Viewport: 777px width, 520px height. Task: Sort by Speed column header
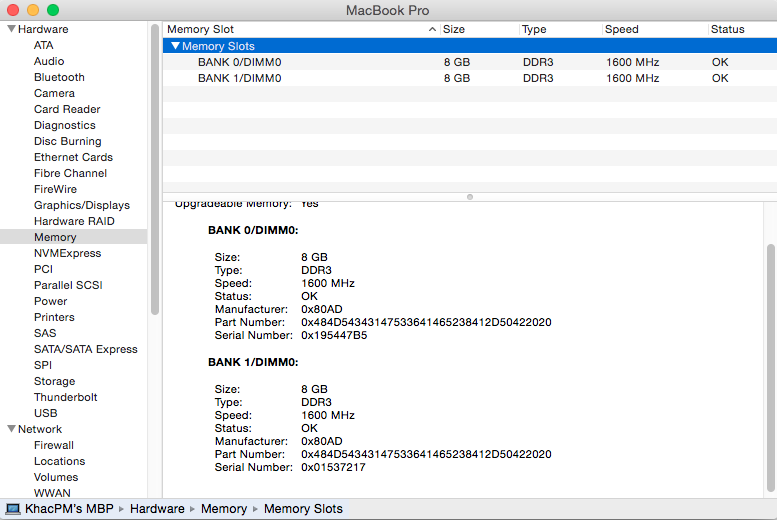click(x=655, y=29)
